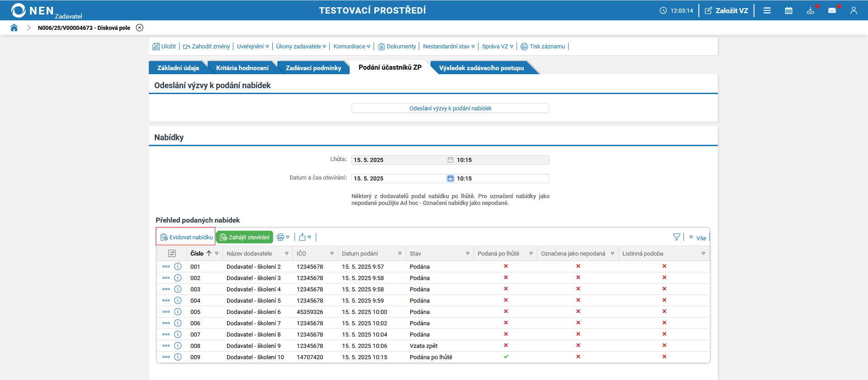Image resolution: width=868 pixels, height=380 pixels.
Task: Click the NEN logo
Action: [33, 10]
